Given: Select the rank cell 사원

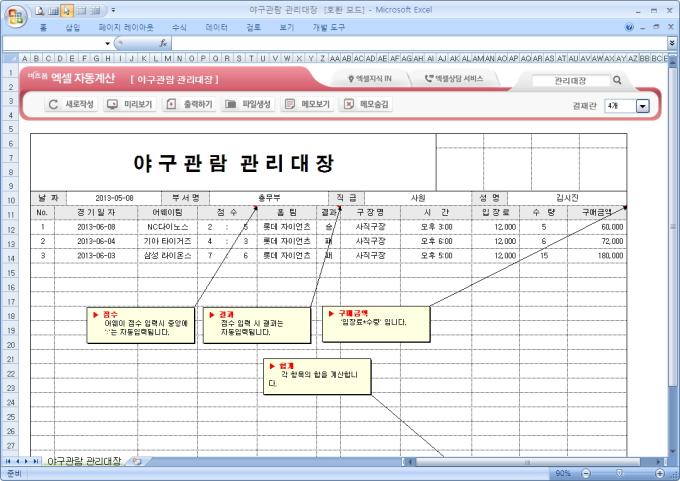Looking at the screenshot, I should point(418,198).
